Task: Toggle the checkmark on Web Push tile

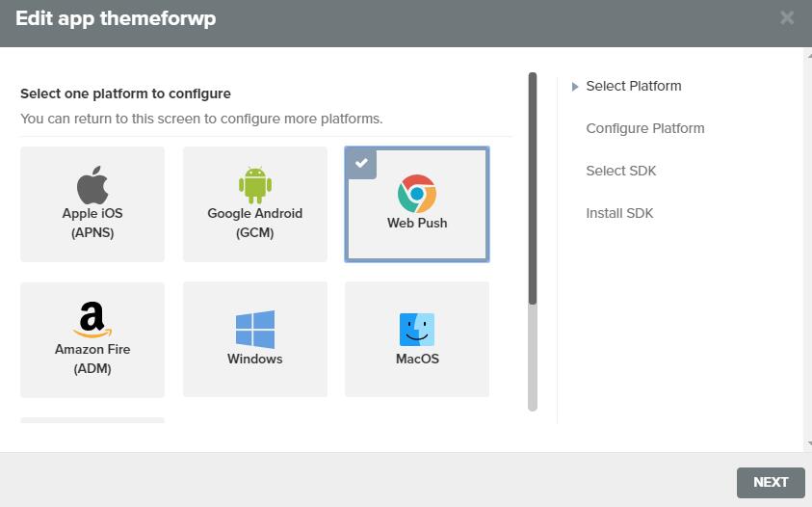Action: click(360, 163)
